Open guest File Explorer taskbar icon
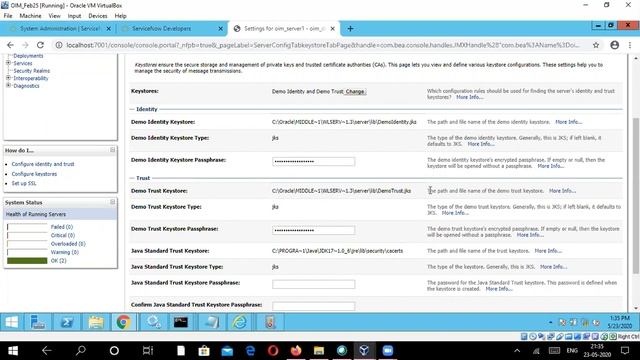This screenshot has height=360, width=640. click(96, 322)
